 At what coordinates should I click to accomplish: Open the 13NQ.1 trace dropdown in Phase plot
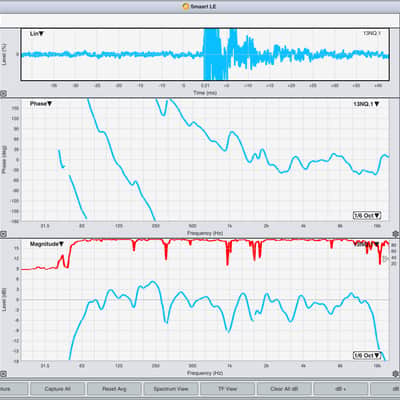click(366, 104)
